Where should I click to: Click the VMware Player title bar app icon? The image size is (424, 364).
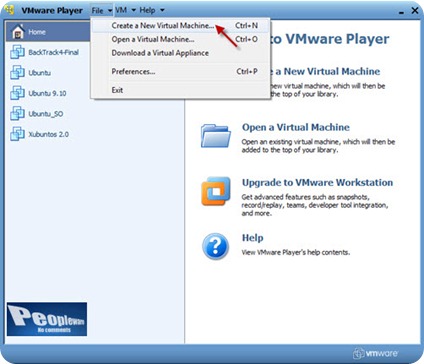[10, 10]
